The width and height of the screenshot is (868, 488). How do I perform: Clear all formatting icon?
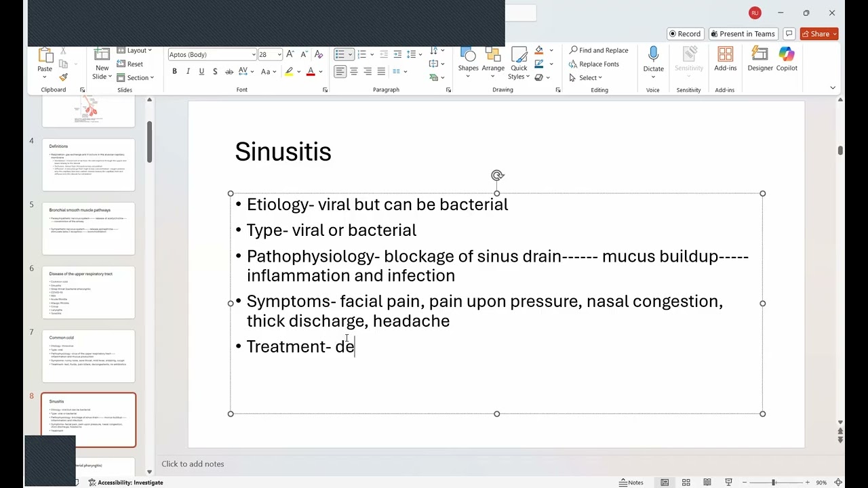pyautogui.click(x=319, y=54)
